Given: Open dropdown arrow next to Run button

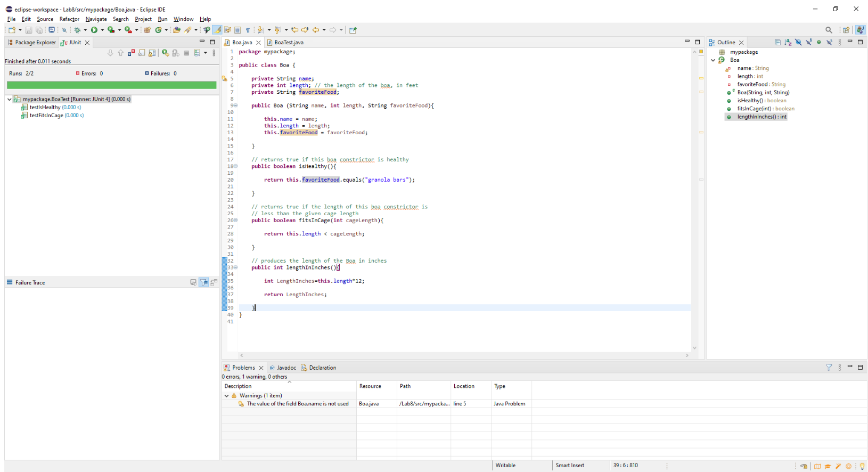Looking at the screenshot, I should pos(102,30).
